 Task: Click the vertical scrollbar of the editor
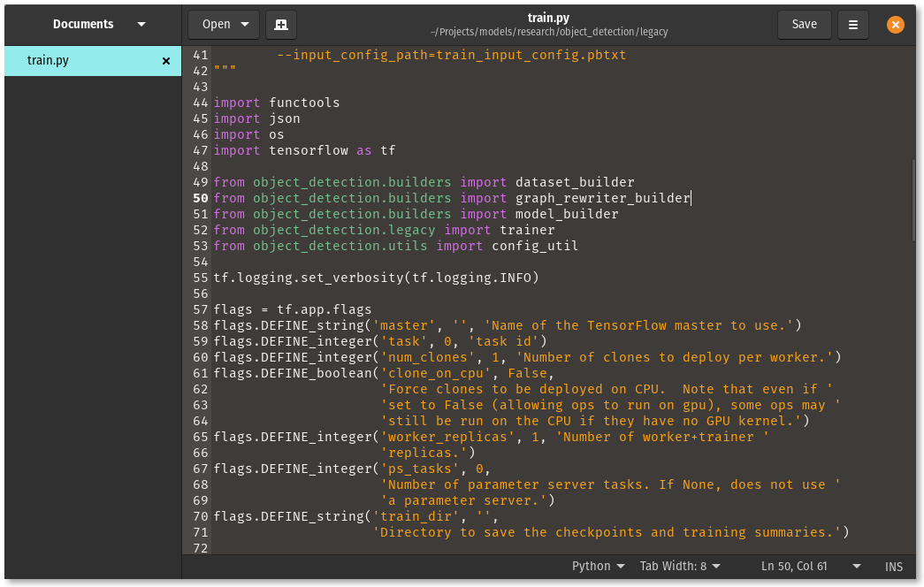913,201
